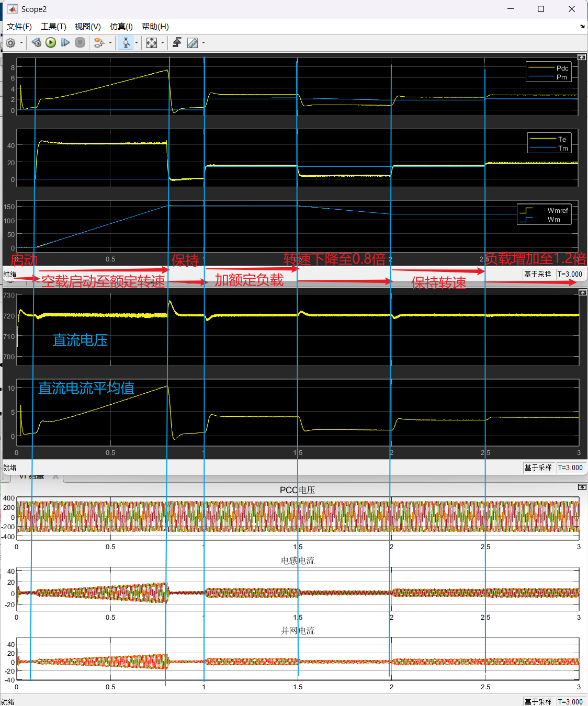Maximize the top Pdc/Pm axes

coord(582,57)
